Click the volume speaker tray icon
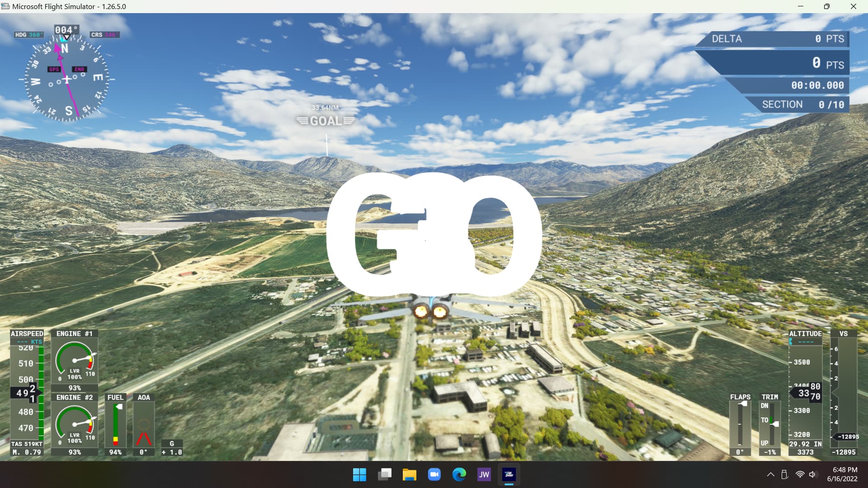Image resolution: width=868 pixels, height=488 pixels. coord(813,474)
